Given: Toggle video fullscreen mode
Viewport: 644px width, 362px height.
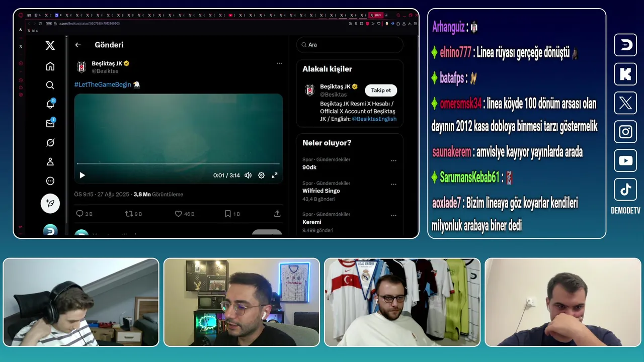Looking at the screenshot, I should click(x=275, y=175).
